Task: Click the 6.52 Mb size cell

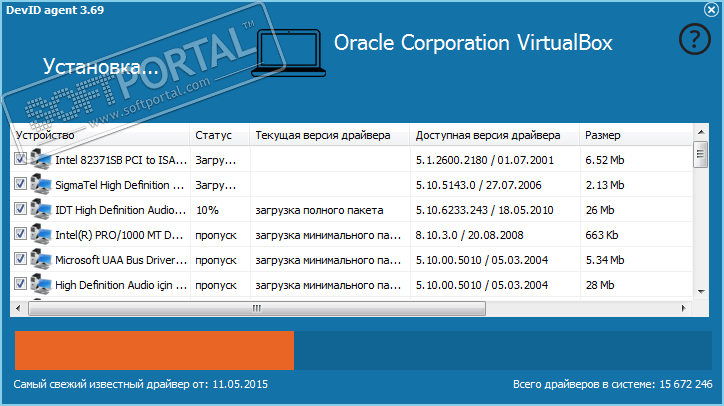Action: [x=604, y=160]
